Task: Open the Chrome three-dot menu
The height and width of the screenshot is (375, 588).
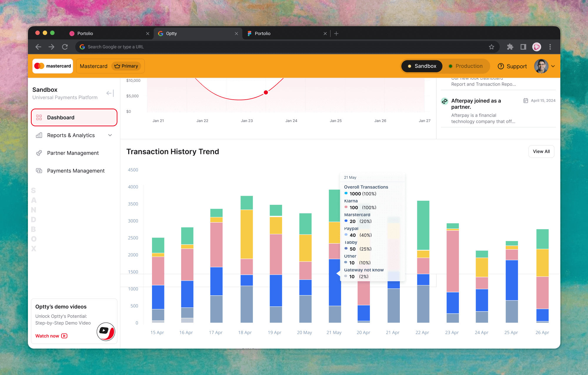Action: pyautogui.click(x=550, y=47)
